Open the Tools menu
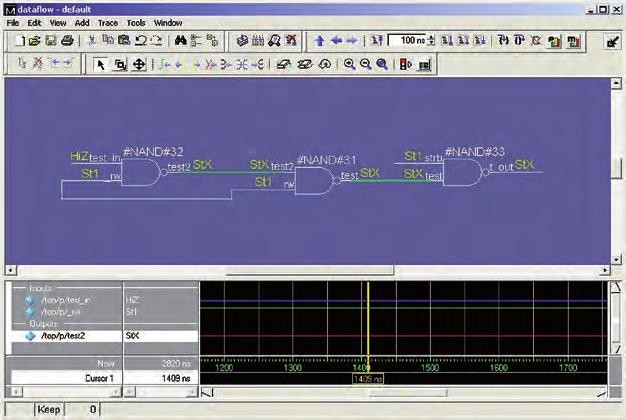 [x=136, y=22]
